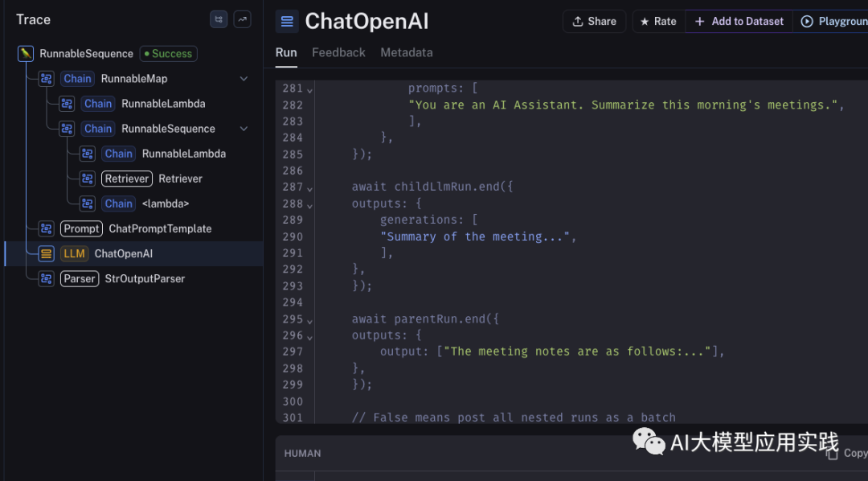Select the root RunnableSequence trace row
This screenshot has width=868, height=481.
133,54
